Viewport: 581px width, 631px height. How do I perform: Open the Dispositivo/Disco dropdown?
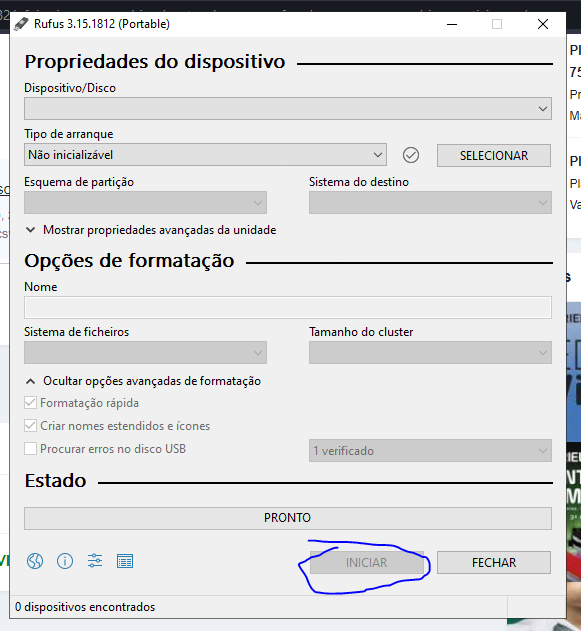(288, 108)
